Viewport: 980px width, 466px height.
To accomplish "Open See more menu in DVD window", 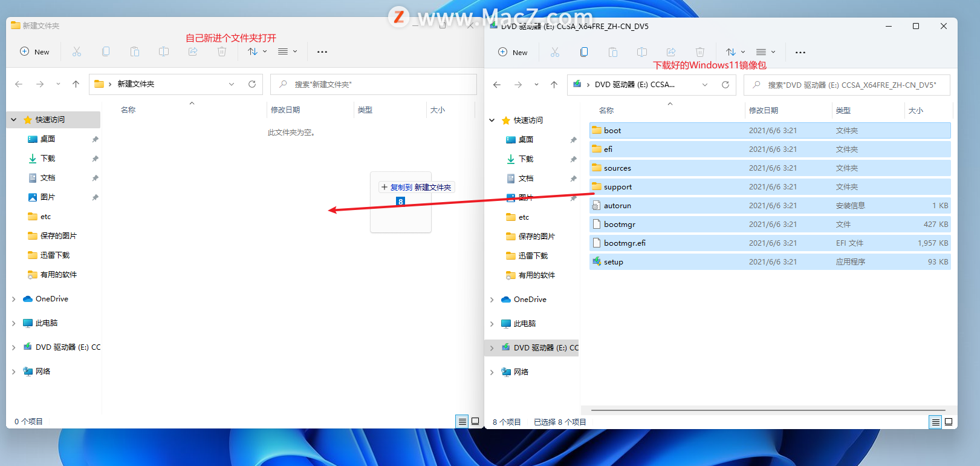I will click(x=800, y=52).
